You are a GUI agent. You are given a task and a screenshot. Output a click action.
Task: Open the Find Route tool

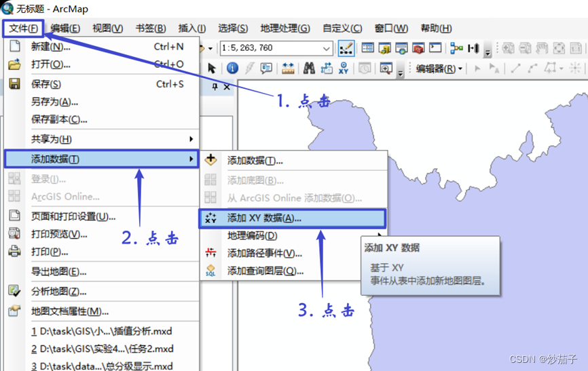point(326,69)
